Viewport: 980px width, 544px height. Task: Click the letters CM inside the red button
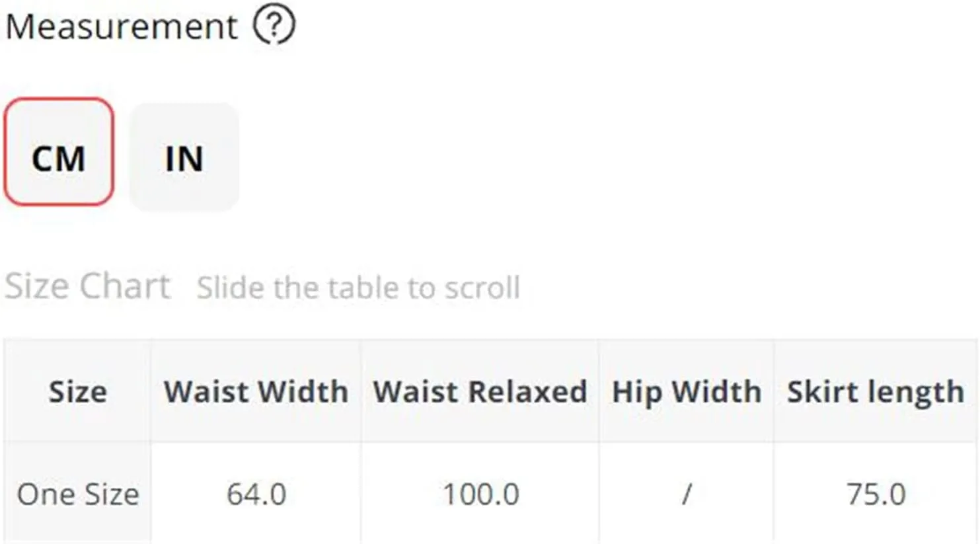[x=59, y=159]
